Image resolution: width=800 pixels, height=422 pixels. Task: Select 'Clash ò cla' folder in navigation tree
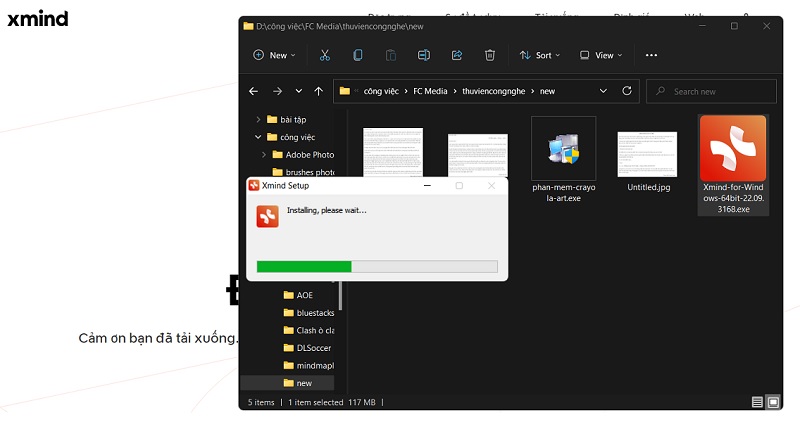(x=309, y=330)
